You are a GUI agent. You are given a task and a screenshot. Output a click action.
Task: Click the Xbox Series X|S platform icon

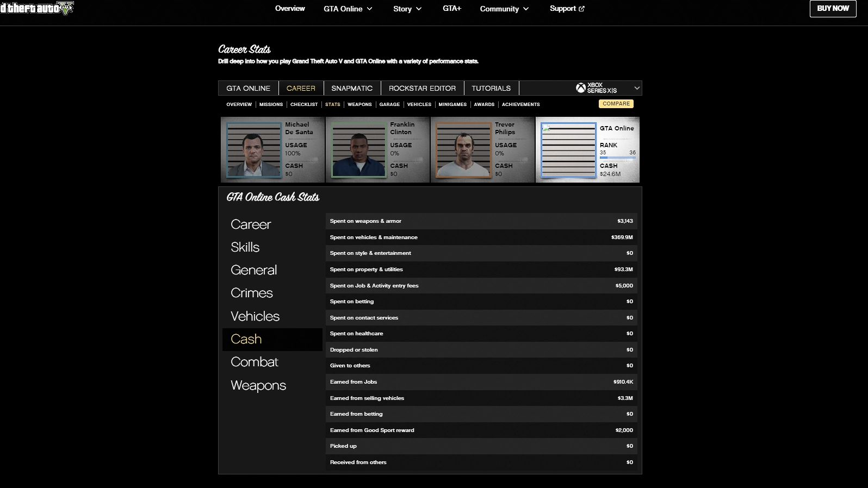pyautogui.click(x=580, y=88)
